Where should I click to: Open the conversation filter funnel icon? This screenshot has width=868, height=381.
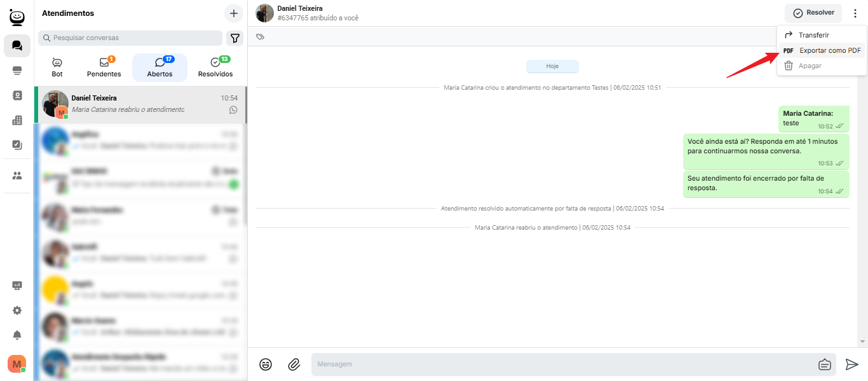pyautogui.click(x=235, y=38)
